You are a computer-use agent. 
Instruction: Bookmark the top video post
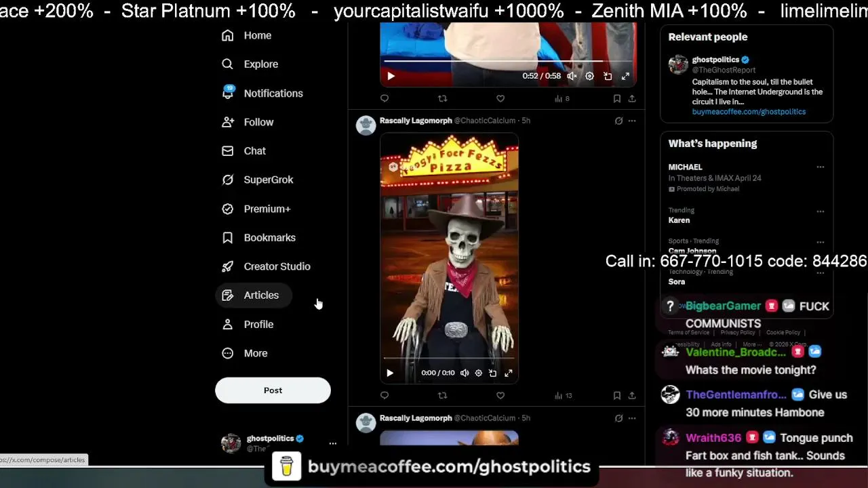click(616, 99)
